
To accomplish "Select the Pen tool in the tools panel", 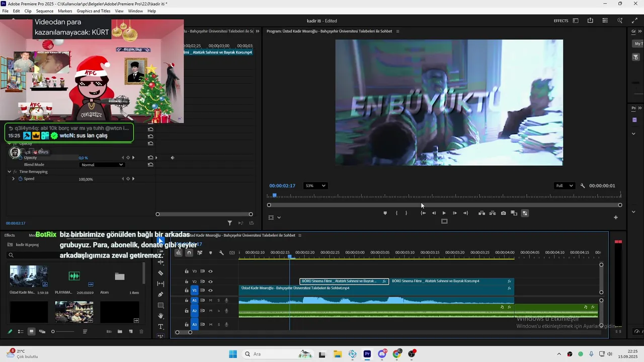I will tap(160, 295).
